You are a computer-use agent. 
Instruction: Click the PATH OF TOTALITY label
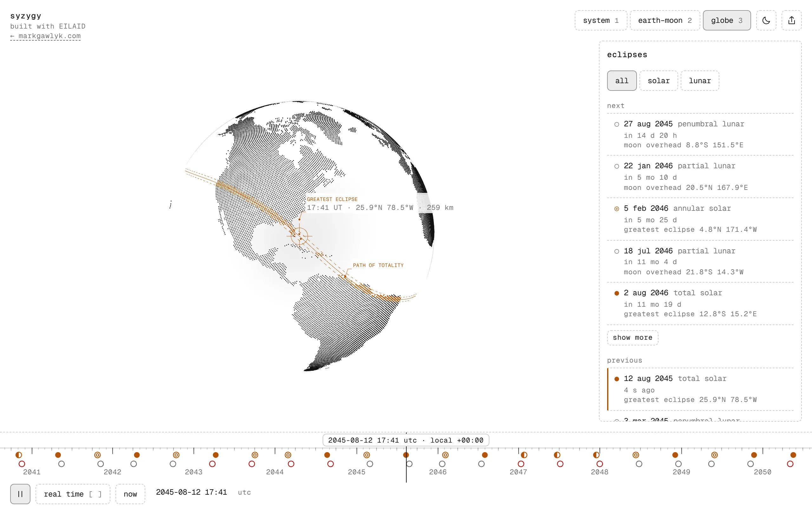click(x=378, y=265)
